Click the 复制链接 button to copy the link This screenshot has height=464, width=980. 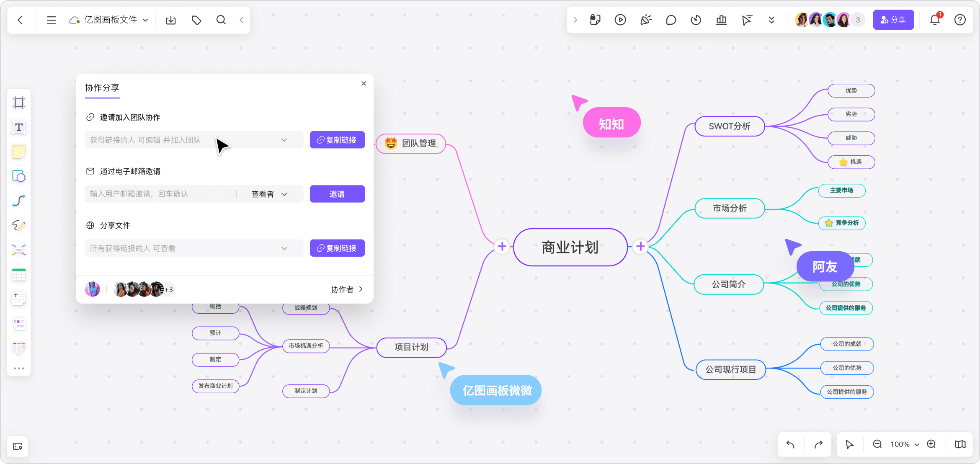coord(337,140)
